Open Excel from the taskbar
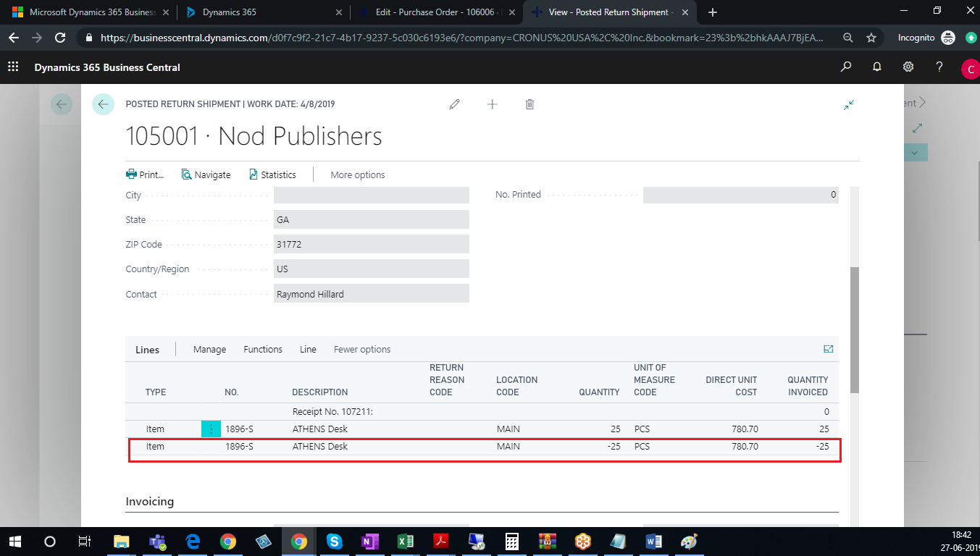980x556 pixels. [406, 542]
